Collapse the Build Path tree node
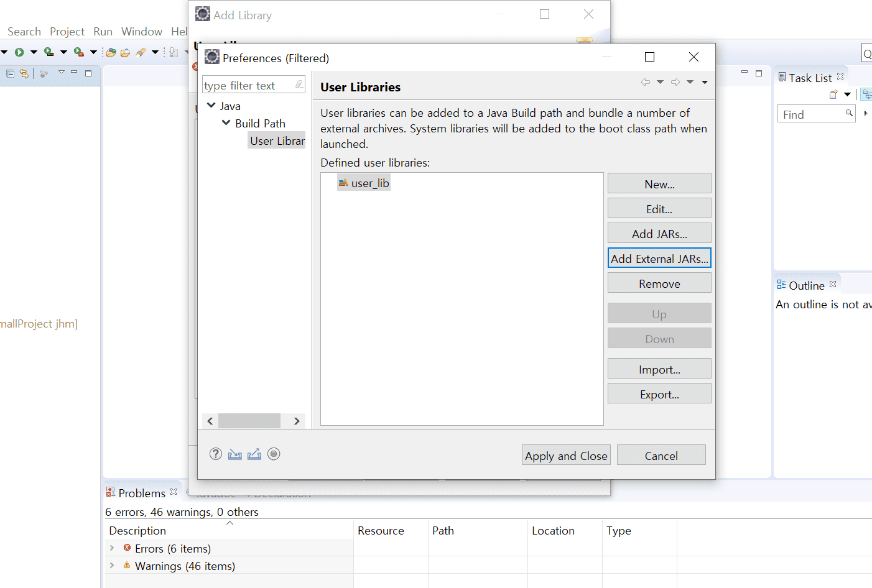 [x=226, y=123]
